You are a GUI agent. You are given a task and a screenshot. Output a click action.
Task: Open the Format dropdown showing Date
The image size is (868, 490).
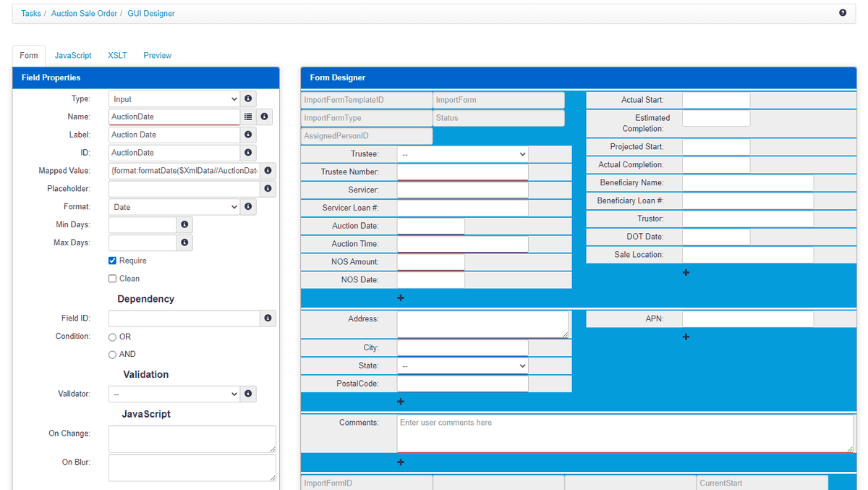174,207
